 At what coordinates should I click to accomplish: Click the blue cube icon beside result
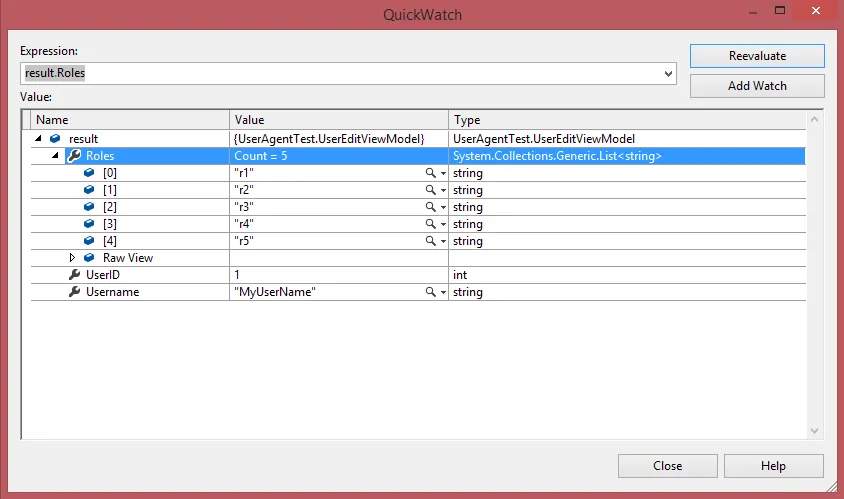coord(55,139)
